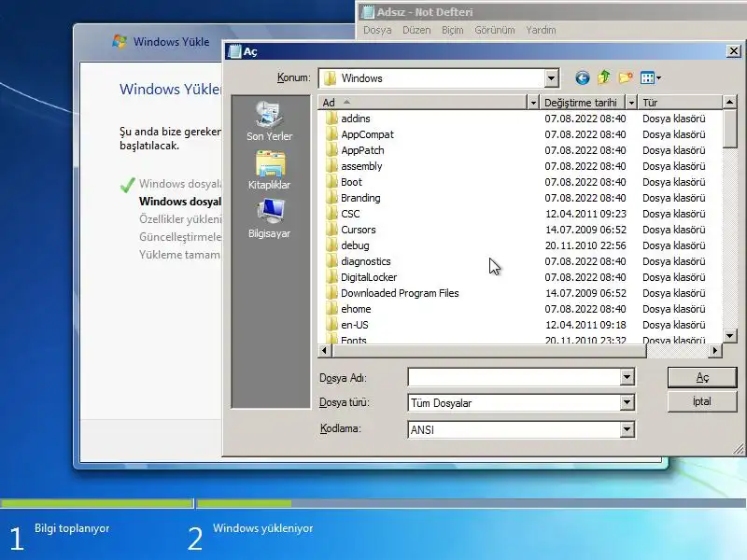Open Biçim menu in Not Defteri
Screen dimensions: 747x560
tap(452, 30)
